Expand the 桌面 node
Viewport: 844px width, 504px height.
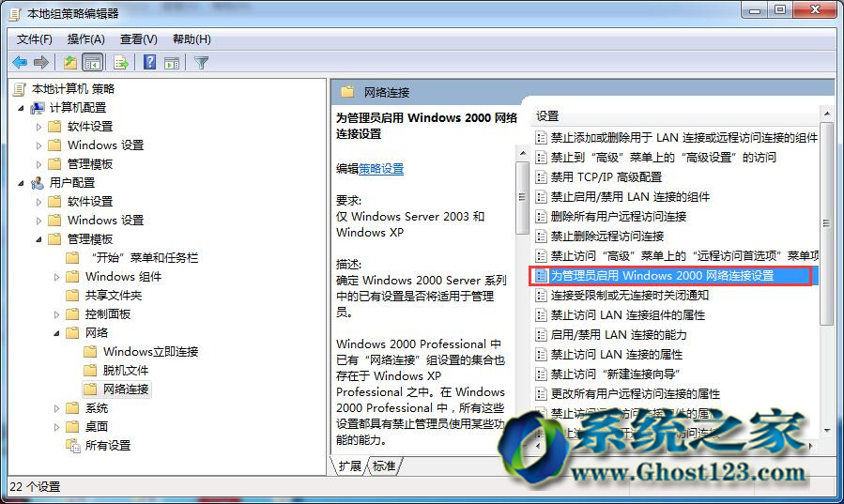56,428
